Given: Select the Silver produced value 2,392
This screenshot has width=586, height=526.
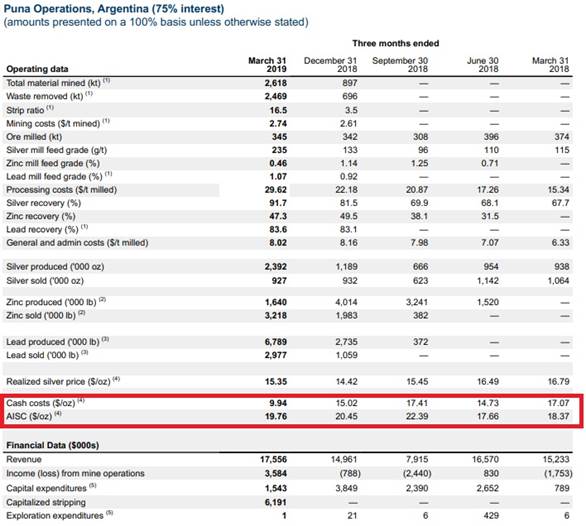Looking at the screenshot, I should pos(276,267).
